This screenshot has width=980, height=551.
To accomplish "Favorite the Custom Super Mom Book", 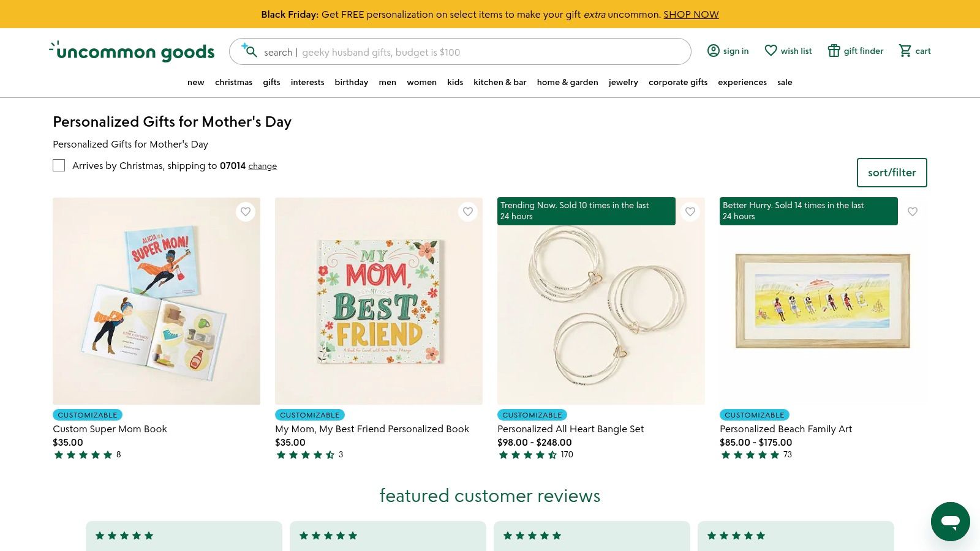I will [246, 212].
